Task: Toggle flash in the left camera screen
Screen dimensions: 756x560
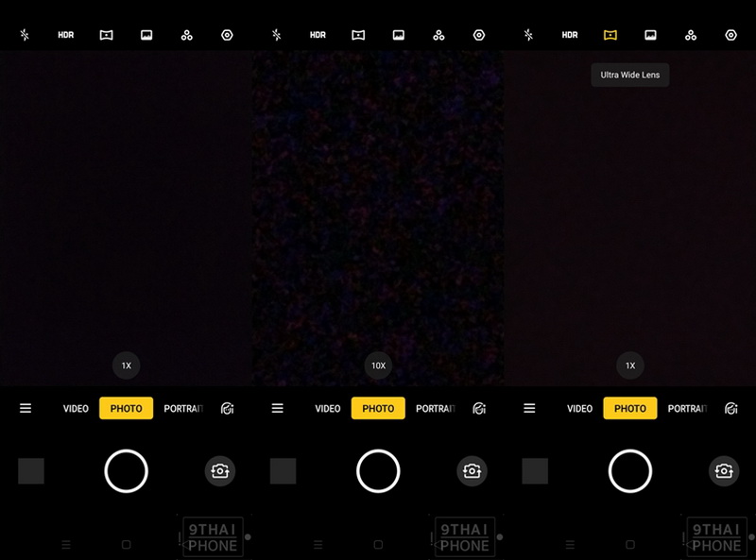Action: (x=25, y=35)
